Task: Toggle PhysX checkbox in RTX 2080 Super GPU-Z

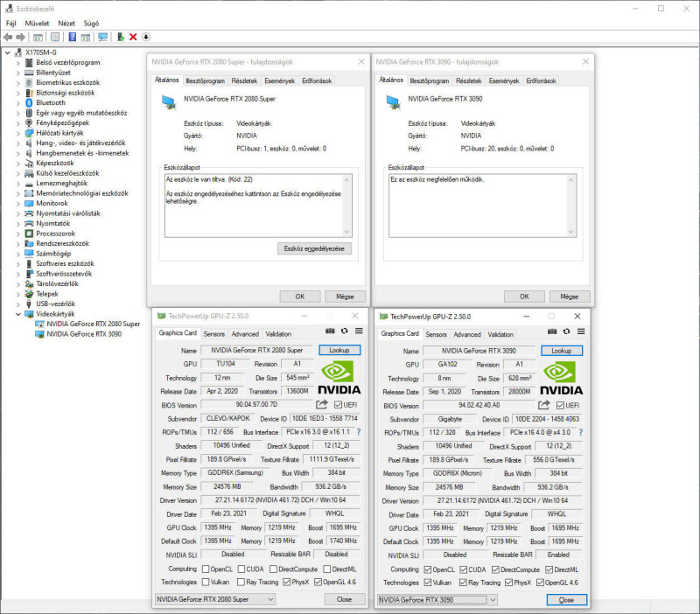Action: [287, 582]
